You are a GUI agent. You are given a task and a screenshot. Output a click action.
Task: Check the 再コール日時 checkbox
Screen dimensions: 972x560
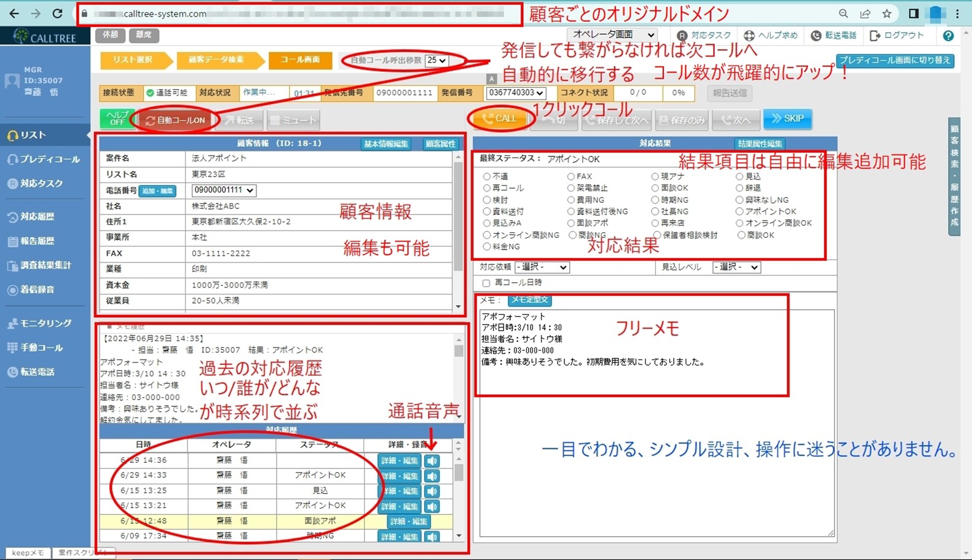[x=486, y=283]
